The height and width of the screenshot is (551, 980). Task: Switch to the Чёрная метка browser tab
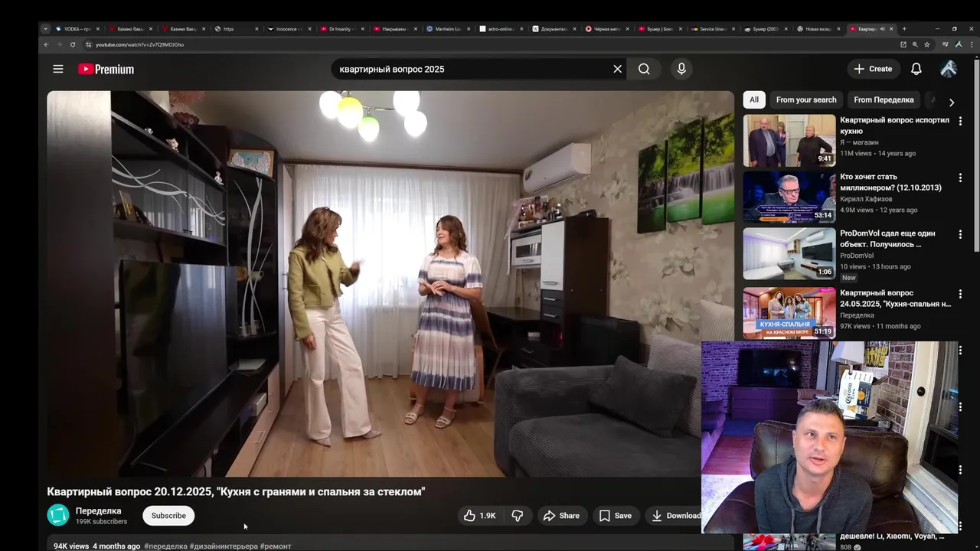tap(606, 29)
